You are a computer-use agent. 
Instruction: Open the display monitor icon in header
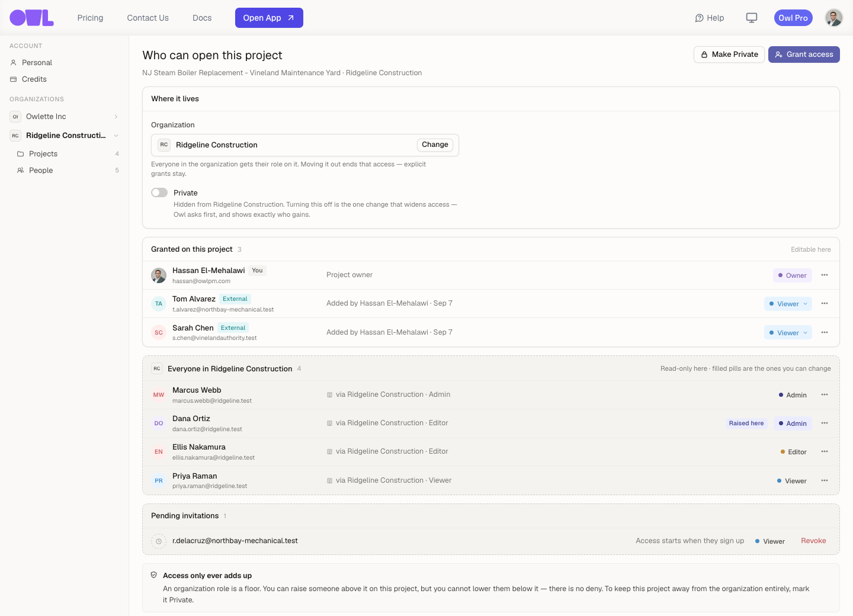pos(752,18)
